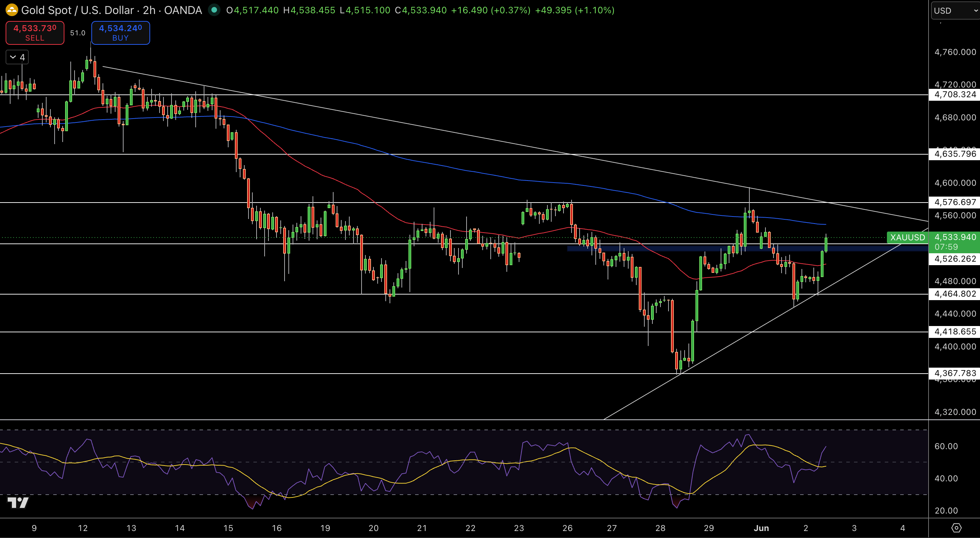The height and width of the screenshot is (538, 980).
Task: Click the green market status dot
Action: pyautogui.click(x=214, y=10)
